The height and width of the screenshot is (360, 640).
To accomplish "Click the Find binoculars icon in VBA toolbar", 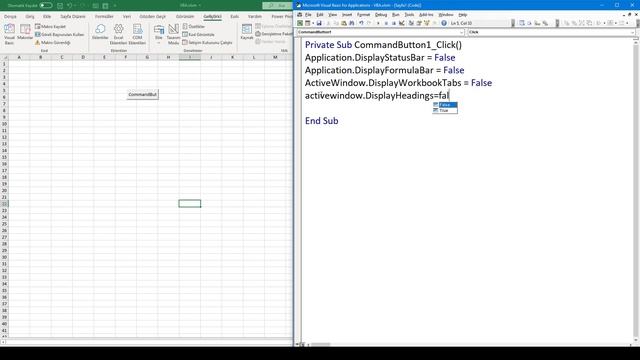I will (x=351, y=23).
